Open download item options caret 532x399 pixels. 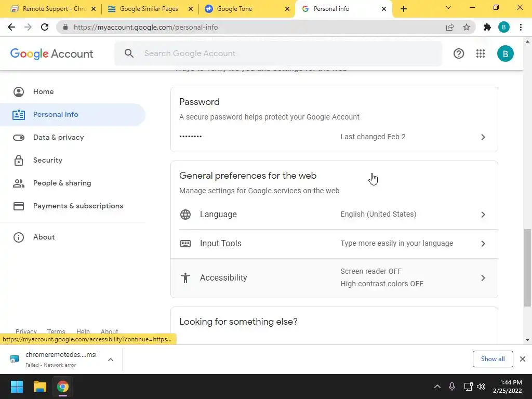click(111, 360)
